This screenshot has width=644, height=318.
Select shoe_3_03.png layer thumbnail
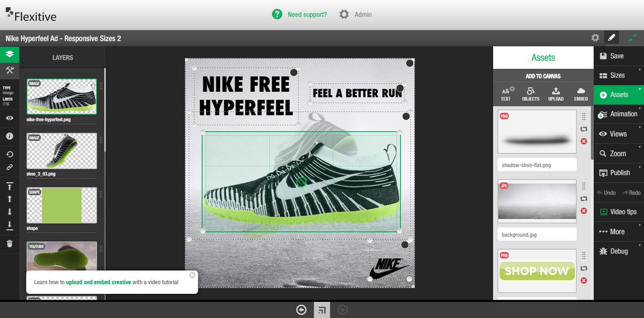62,151
